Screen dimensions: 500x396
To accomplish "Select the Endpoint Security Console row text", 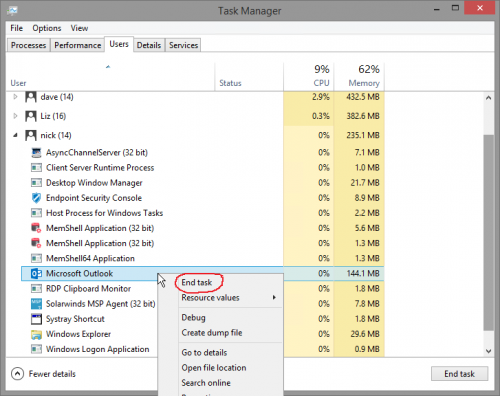I will pyautogui.click(x=94, y=198).
